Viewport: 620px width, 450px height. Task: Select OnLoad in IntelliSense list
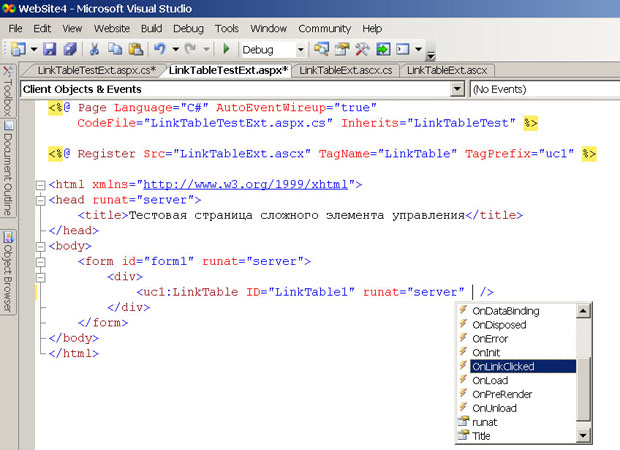tap(516, 380)
